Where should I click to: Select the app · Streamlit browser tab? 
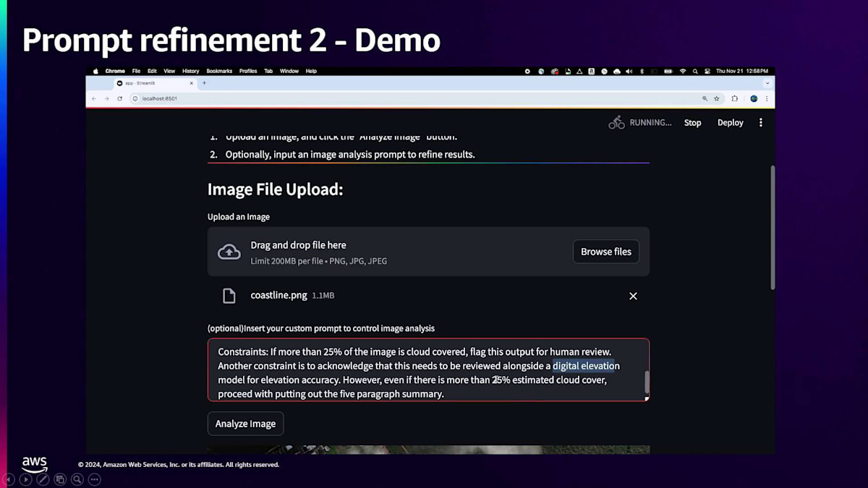tap(156, 83)
